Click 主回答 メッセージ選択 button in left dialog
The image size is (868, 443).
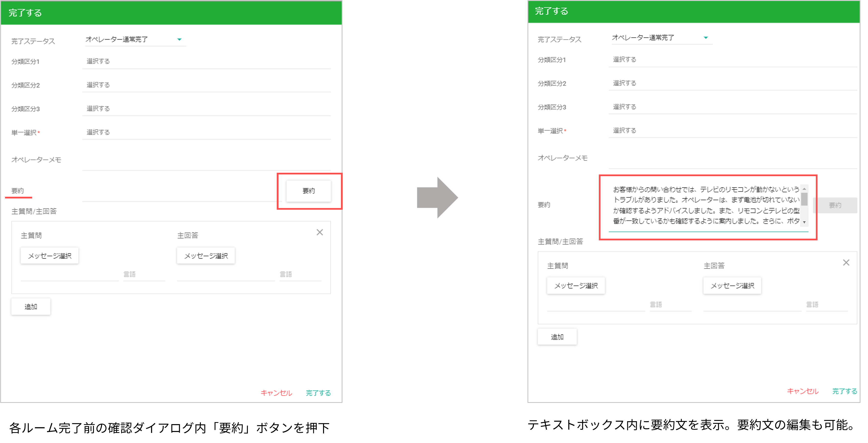pos(206,256)
